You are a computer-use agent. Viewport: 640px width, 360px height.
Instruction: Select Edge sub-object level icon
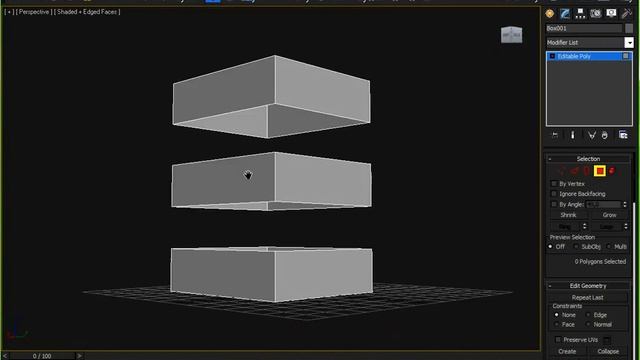[574, 171]
